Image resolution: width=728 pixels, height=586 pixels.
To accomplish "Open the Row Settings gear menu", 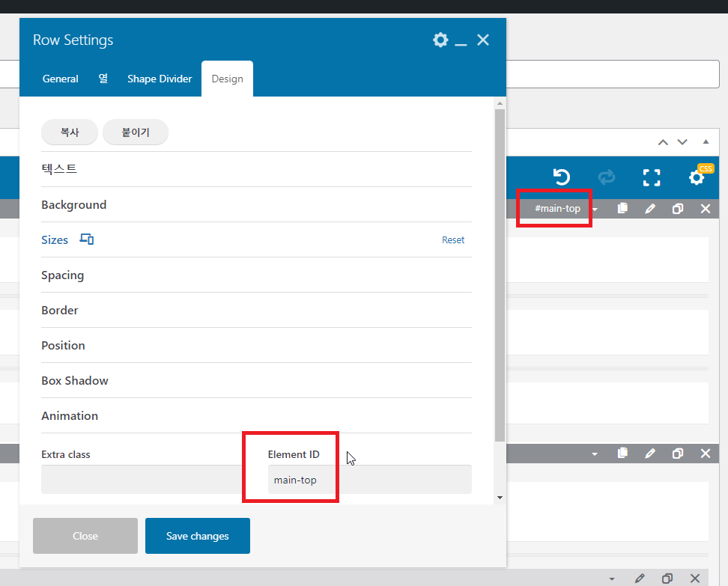I will (440, 40).
